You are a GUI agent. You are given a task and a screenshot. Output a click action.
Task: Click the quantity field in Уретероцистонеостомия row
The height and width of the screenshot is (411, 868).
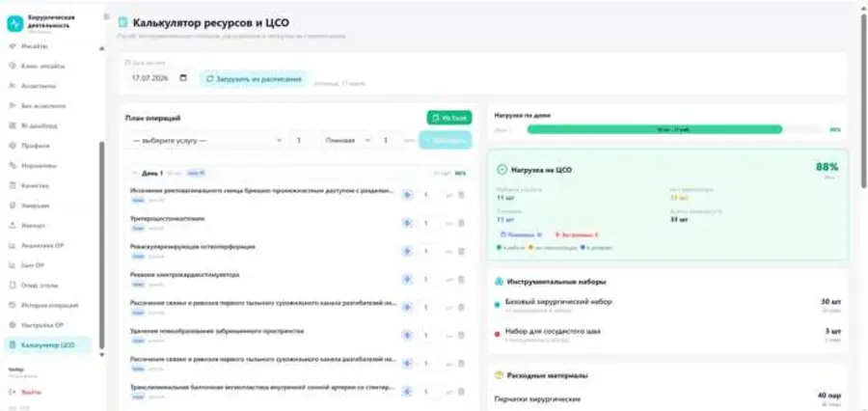pos(429,223)
